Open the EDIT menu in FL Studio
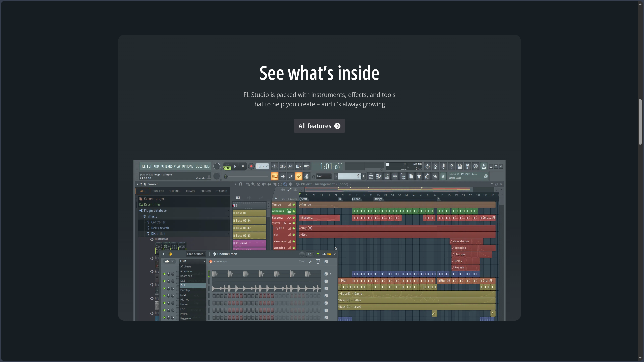The image size is (644, 362). 149,166
